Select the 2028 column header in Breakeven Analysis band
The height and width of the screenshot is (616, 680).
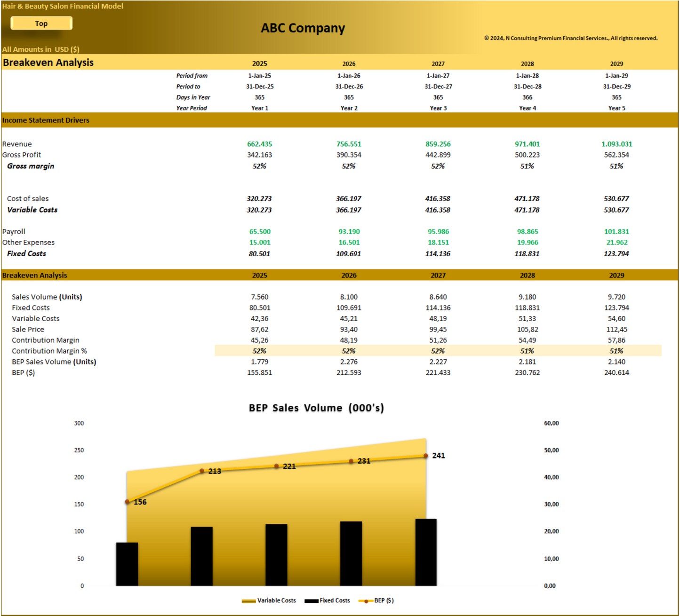[x=528, y=275]
